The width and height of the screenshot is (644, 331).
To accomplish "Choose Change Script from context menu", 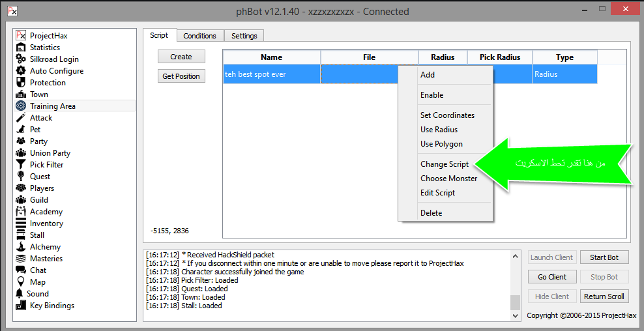I will (x=445, y=164).
